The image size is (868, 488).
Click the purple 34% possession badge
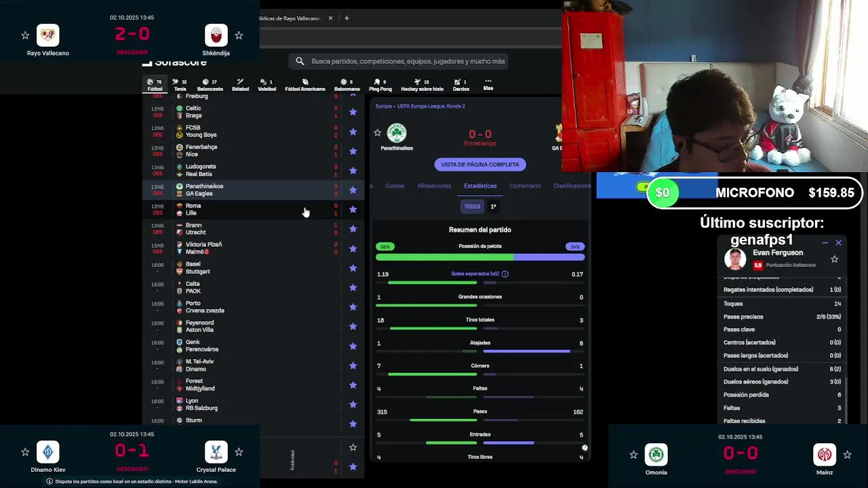(574, 247)
